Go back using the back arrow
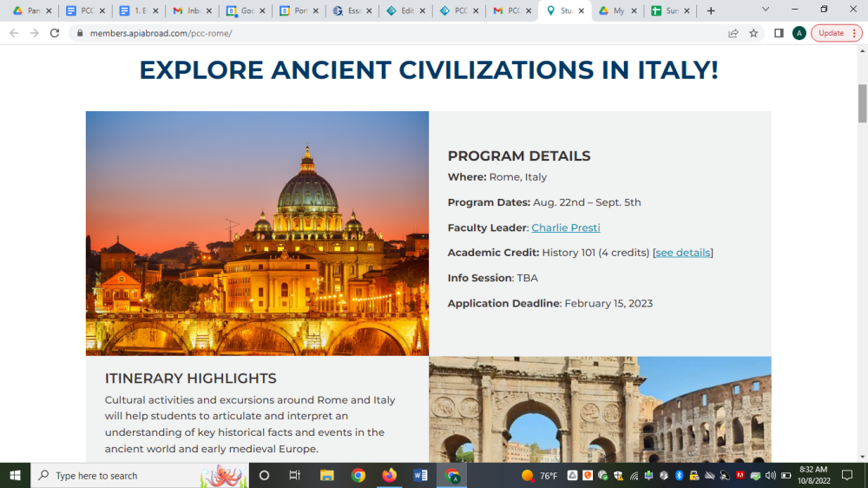The height and width of the screenshot is (488, 868). (13, 33)
